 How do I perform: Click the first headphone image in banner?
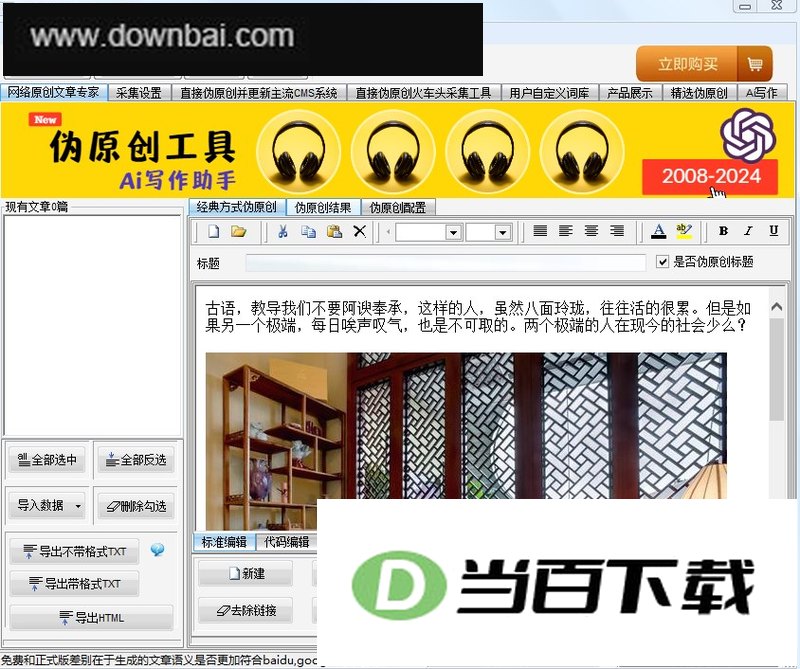coord(298,152)
